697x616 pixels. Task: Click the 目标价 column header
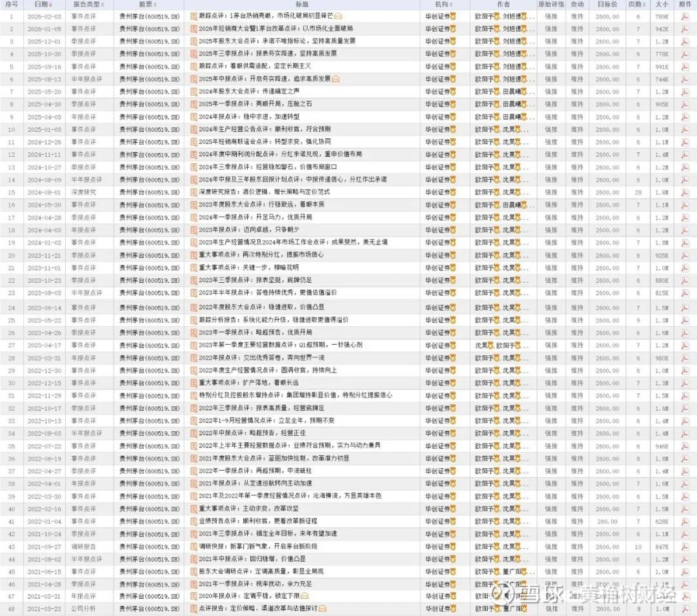pyautogui.click(x=607, y=4)
